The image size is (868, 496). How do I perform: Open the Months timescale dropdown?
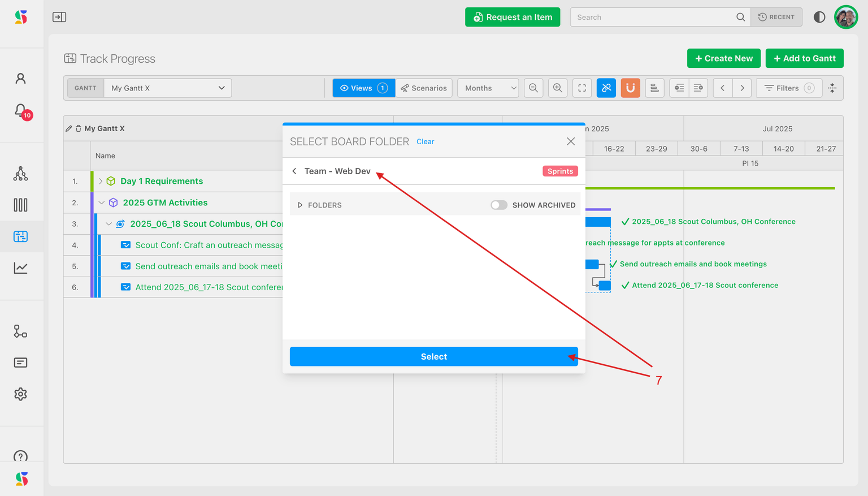[488, 88]
